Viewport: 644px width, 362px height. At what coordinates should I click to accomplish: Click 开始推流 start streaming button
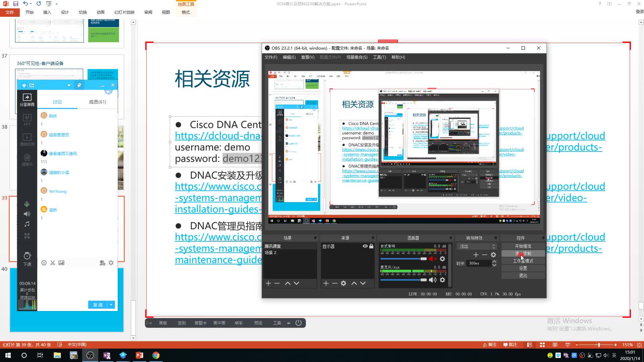523,246
